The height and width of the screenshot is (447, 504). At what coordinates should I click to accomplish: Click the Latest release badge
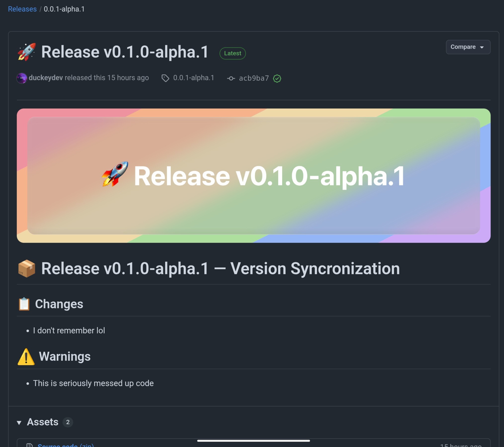click(x=233, y=53)
